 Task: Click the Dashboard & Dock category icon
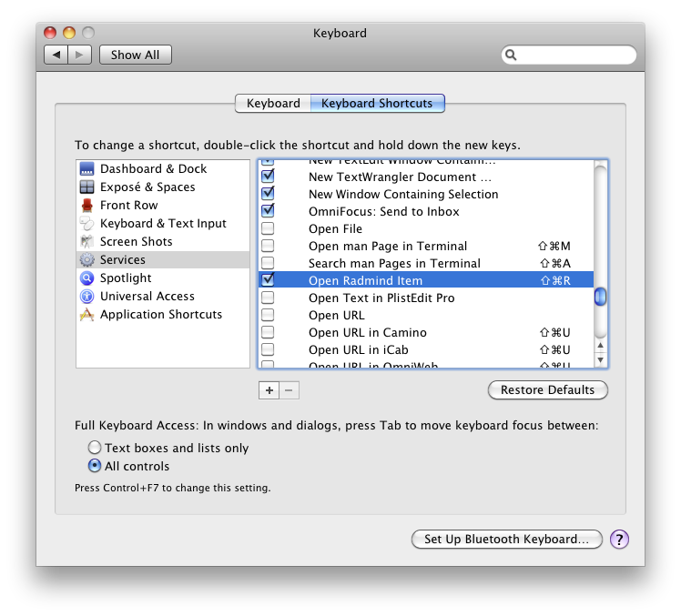(86, 169)
